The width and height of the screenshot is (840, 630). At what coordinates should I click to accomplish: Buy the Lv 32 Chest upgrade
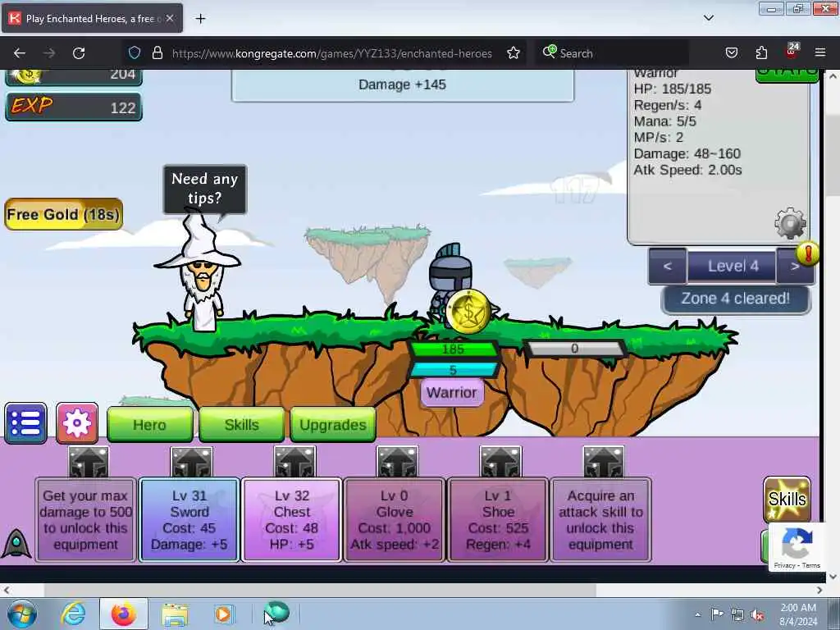292,519
